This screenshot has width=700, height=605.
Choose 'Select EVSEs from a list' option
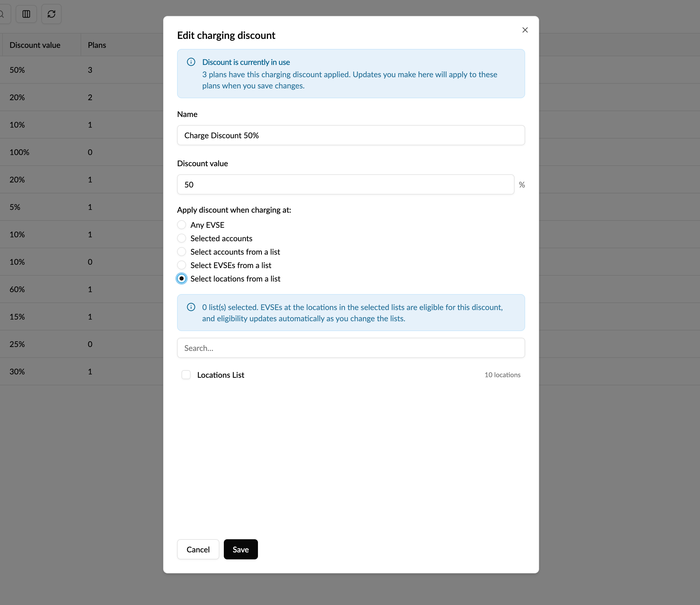coord(181,265)
